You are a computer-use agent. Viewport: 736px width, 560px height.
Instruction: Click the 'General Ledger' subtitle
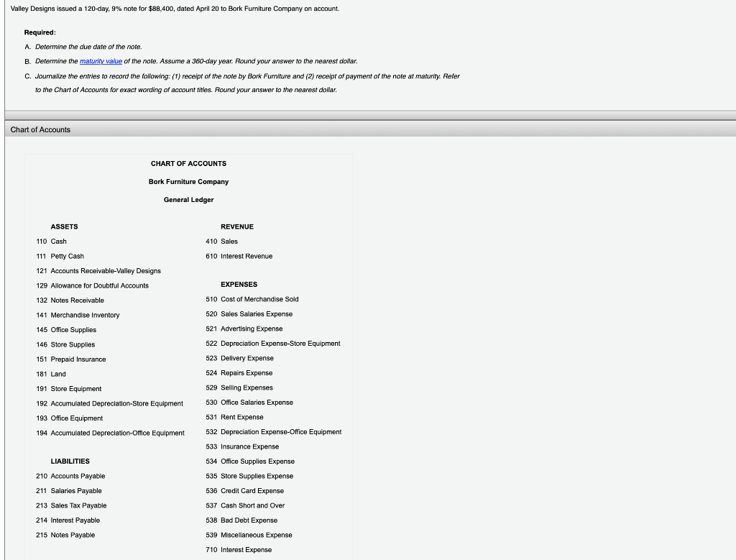pos(189,200)
